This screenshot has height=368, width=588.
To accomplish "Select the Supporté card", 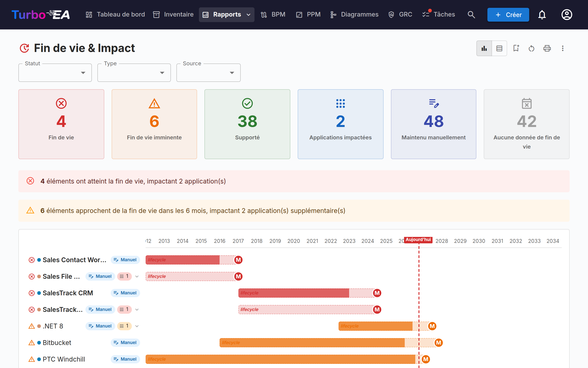I will pyautogui.click(x=247, y=124).
